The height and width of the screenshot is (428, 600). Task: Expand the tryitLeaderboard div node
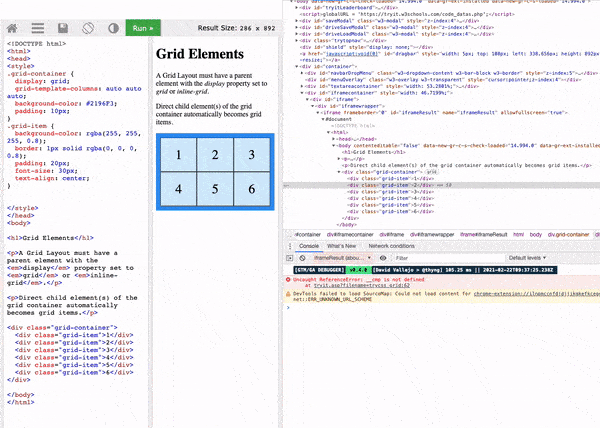click(297, 8)
